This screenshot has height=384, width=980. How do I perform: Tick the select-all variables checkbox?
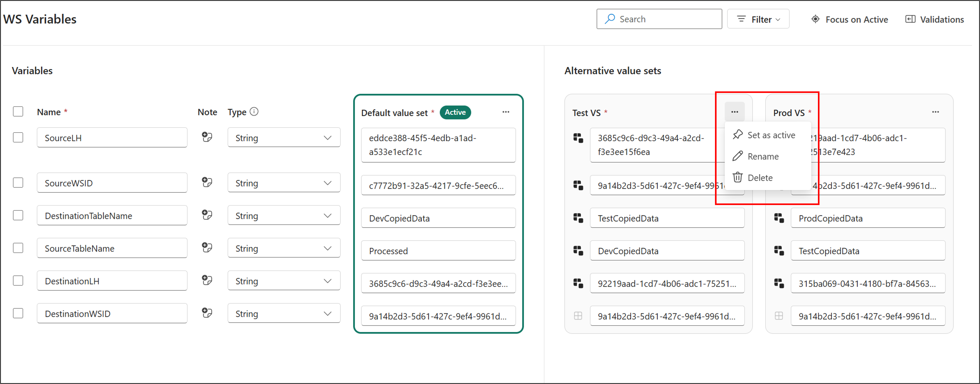pyautogui.click(x=18, y=111)
